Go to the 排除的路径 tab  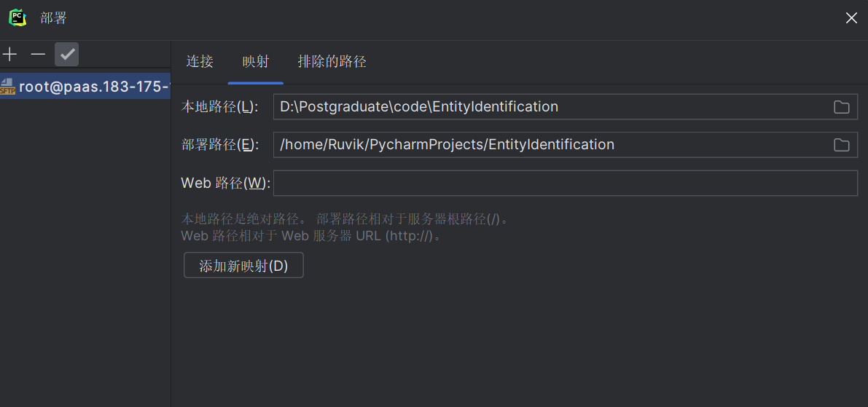(x=332, y=62)
